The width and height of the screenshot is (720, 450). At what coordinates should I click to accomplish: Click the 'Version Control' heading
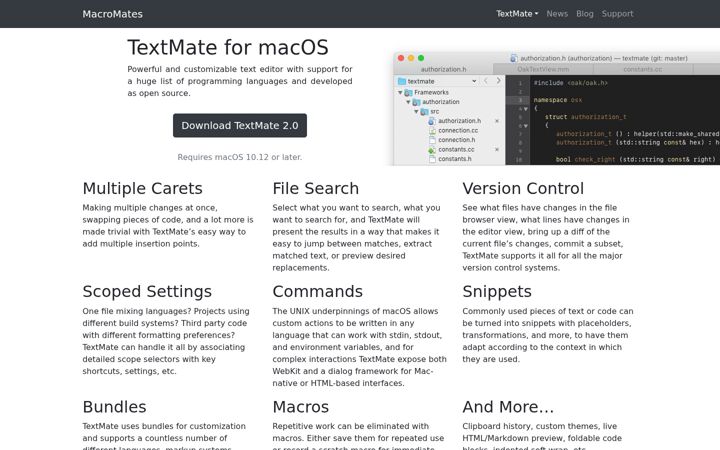pyautogui.click(x=523, y=188)
